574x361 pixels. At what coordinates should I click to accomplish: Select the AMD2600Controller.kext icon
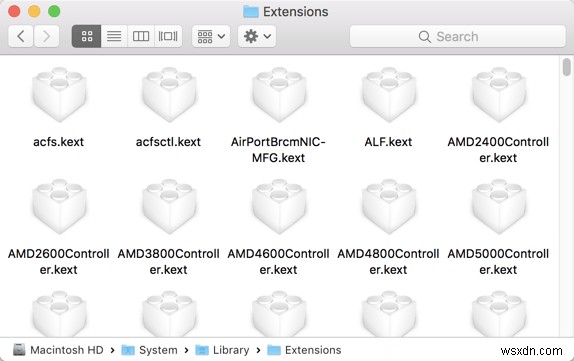pos(59,206)
